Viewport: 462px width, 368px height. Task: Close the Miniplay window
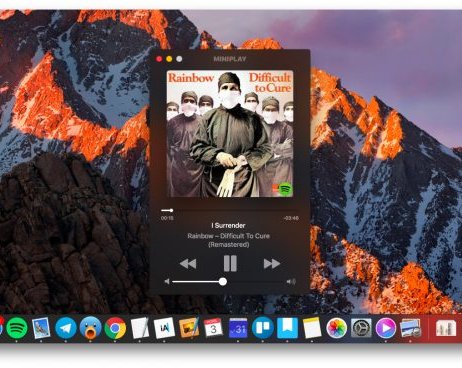pos(159,59)
